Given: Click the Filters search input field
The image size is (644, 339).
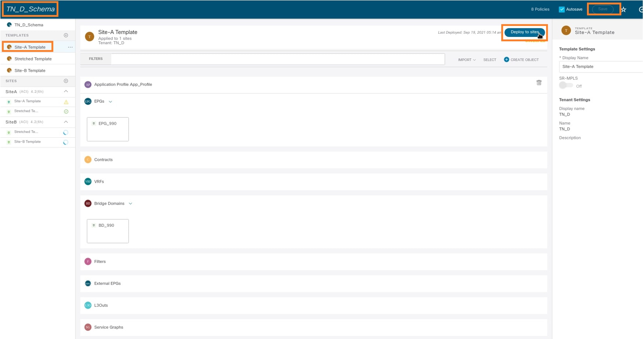Looking at the screenshot, I should coord(278,59).
